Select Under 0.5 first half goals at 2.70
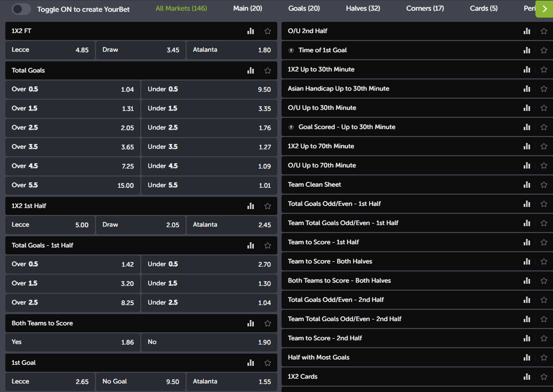 (209, 265)
